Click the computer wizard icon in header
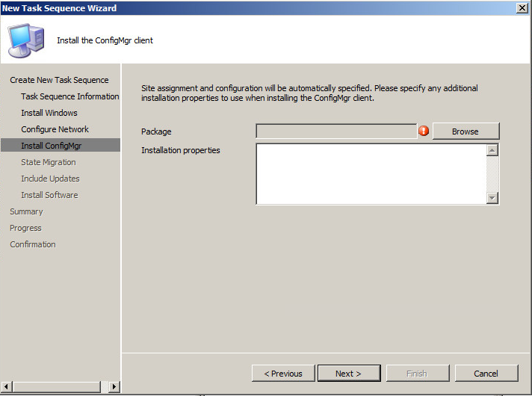 coord(26,40)
